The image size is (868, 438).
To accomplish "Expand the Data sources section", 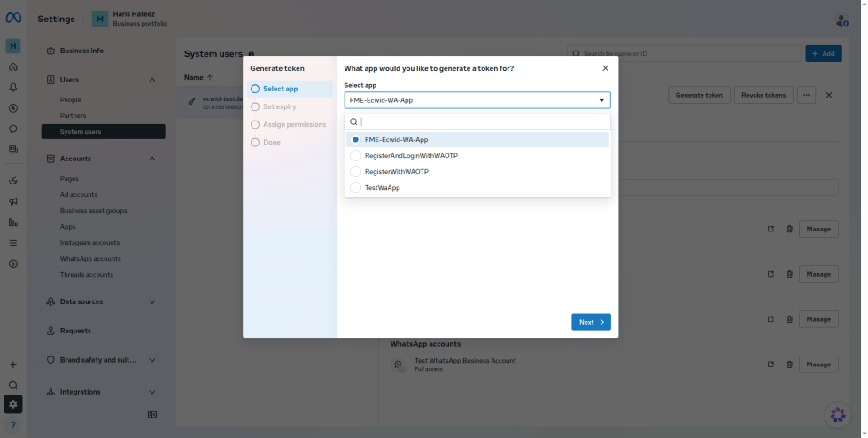I will click(152, 301).
